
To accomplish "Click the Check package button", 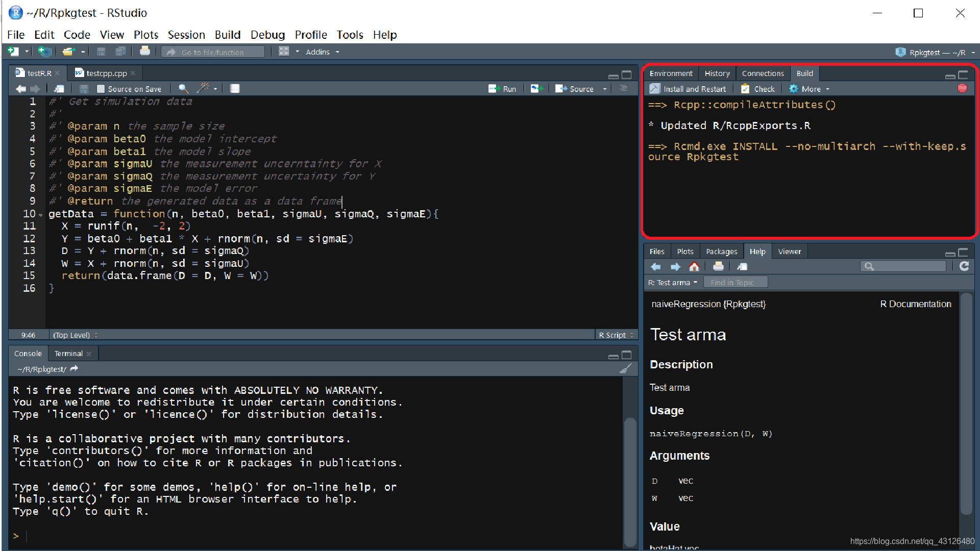I will tap(758, 89).
